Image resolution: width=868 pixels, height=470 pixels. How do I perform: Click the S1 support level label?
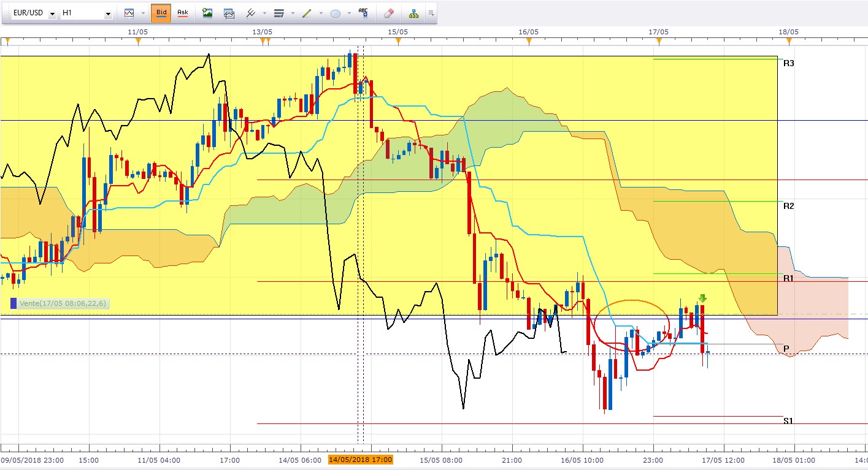(x=789, y=420)
